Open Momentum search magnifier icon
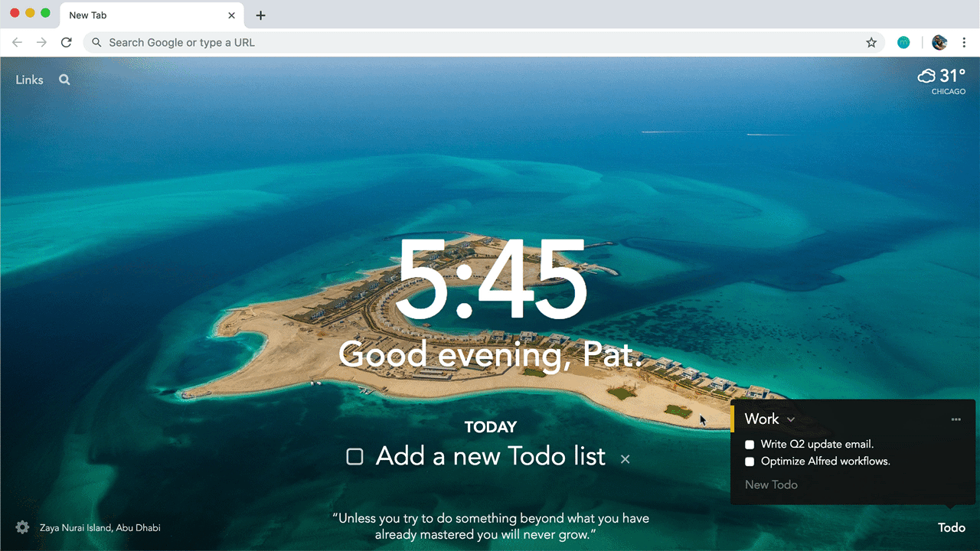This screenshot has width=980, height=551. (64, 80)
